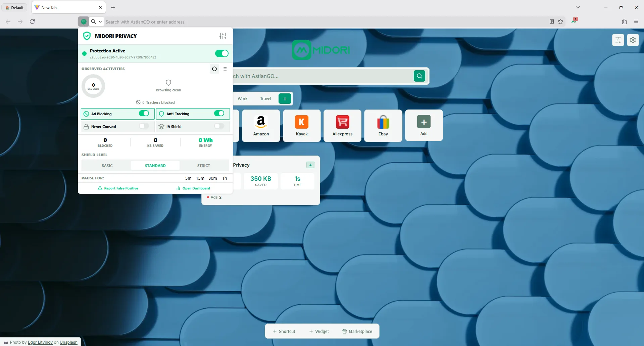Click the reload page icon
Screen dimensions: 644x346
pyautogui.click(x=32, y=21)
